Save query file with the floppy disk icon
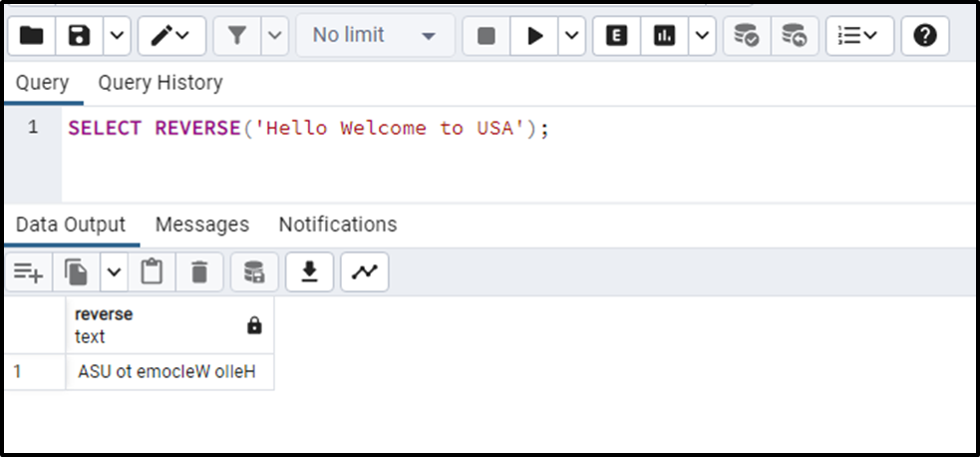 (80, 36)
